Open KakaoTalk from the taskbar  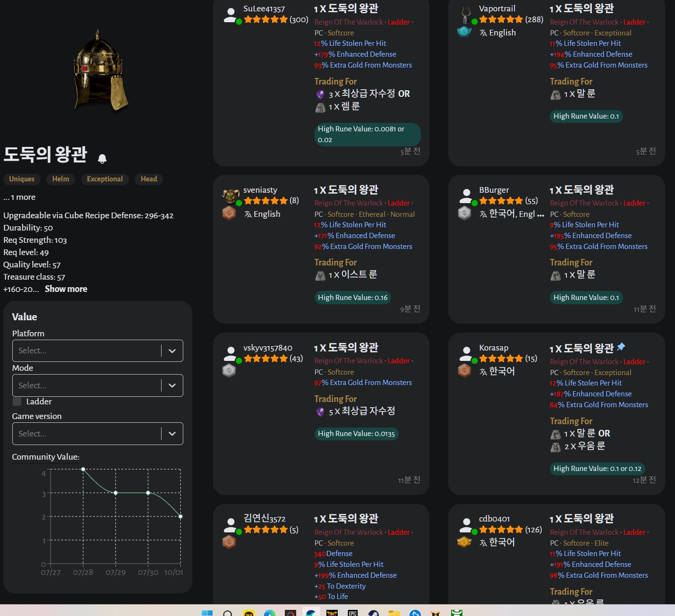(249, 613)
